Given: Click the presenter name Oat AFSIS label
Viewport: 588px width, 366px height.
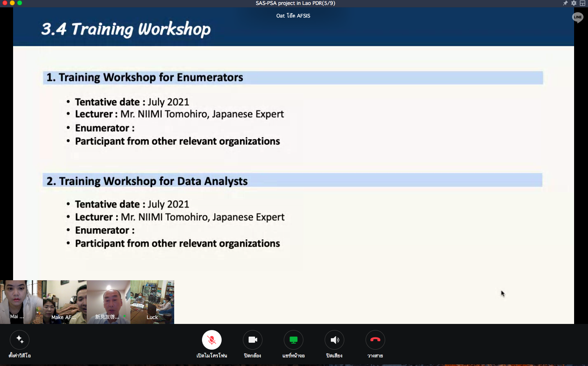Looking at the screenshot, I should [x=293, y=16].
